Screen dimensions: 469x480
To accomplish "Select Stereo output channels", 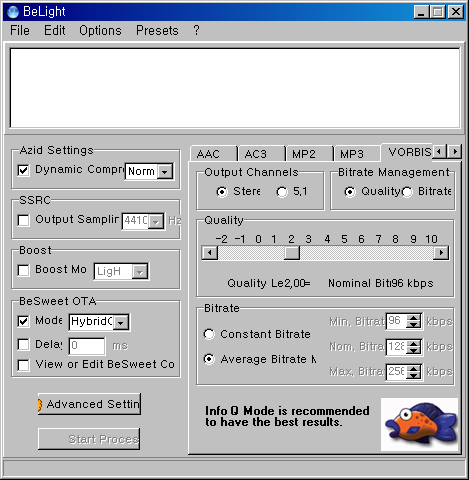I will pos(222,192).
